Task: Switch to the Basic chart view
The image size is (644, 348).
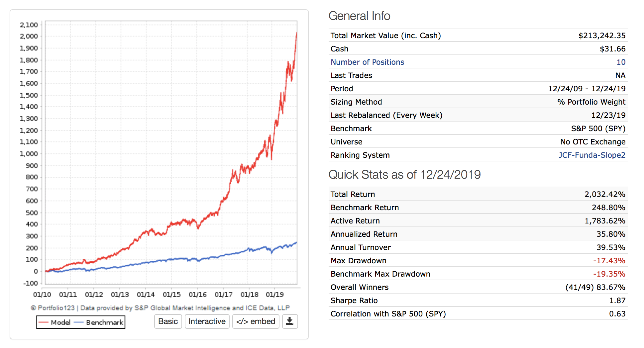Action: 168,321
